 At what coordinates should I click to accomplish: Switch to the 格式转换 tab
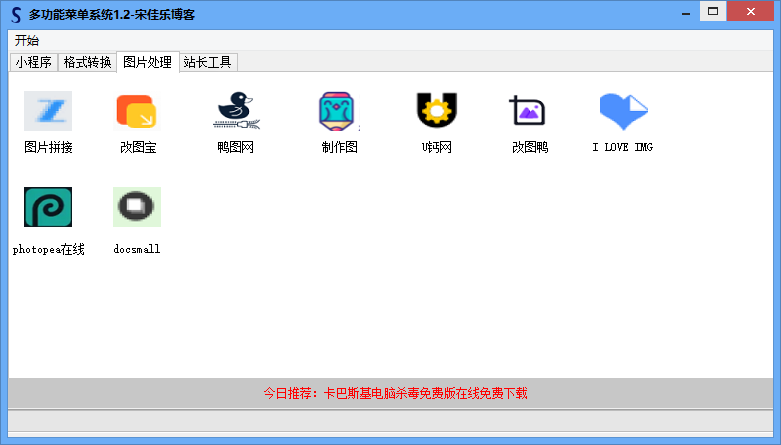(x=87, y=62)
